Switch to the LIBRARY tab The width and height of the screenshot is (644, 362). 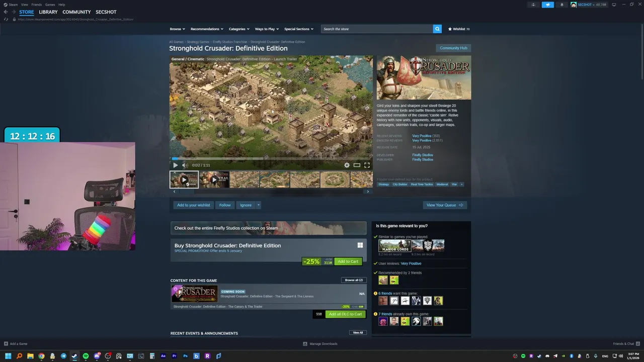tap(48, 12)
